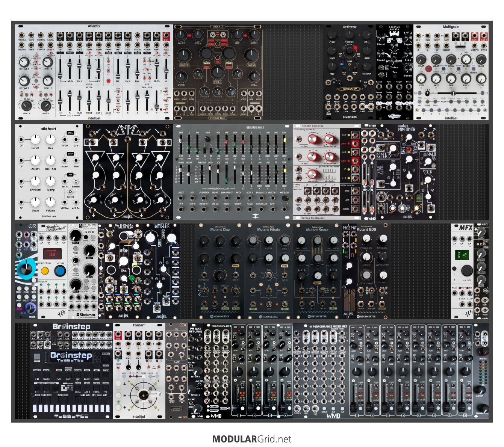Turn the Atlantix OCTAVE A knob
The width and height of the screenshot is (504, 447).
point(24,62)
